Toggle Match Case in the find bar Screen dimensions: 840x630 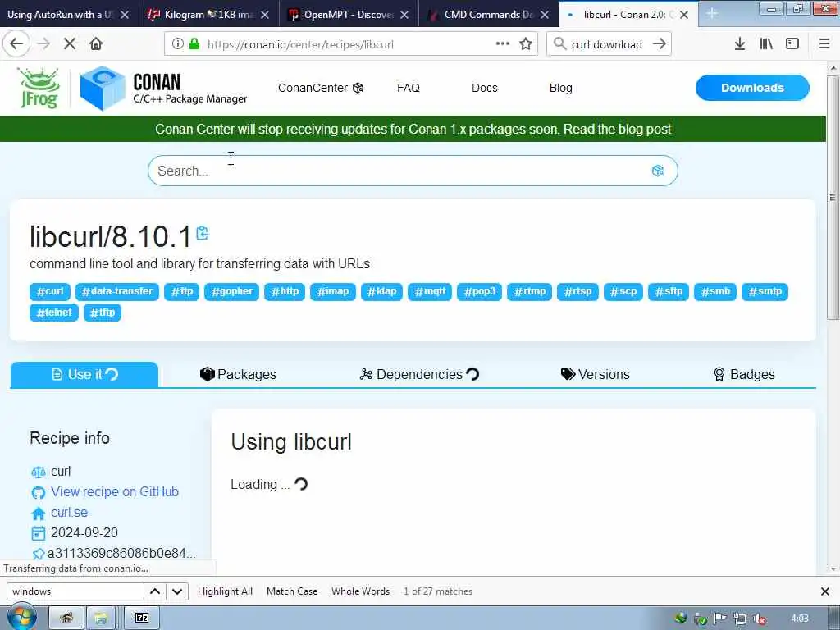pos(292,591)
